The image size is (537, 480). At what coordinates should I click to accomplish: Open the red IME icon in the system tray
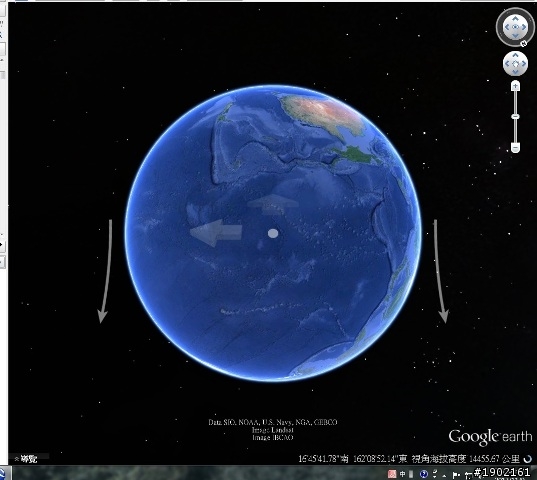point(392,474)
